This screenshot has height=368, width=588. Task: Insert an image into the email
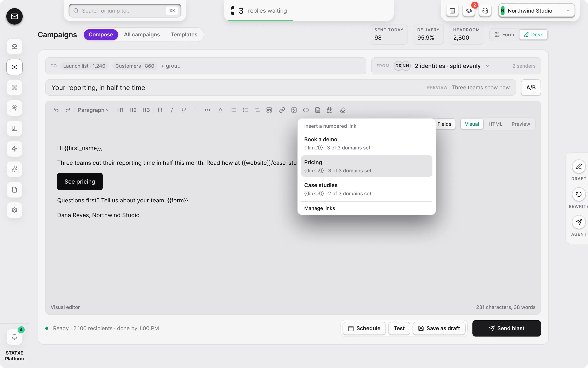(x=294, y=110)
